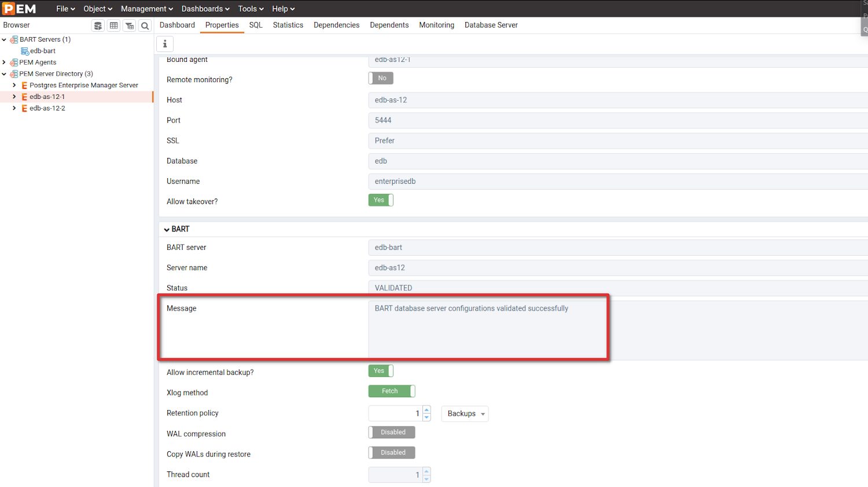Click the PEM Agents group icon
The width and height of the screenshot is (868, 487).
14,62
